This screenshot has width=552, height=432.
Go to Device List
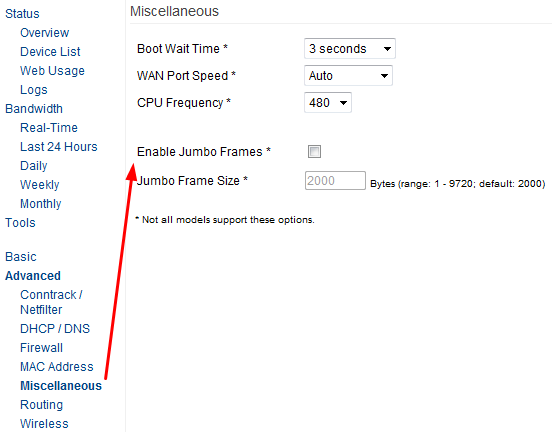tap(50, 52)
